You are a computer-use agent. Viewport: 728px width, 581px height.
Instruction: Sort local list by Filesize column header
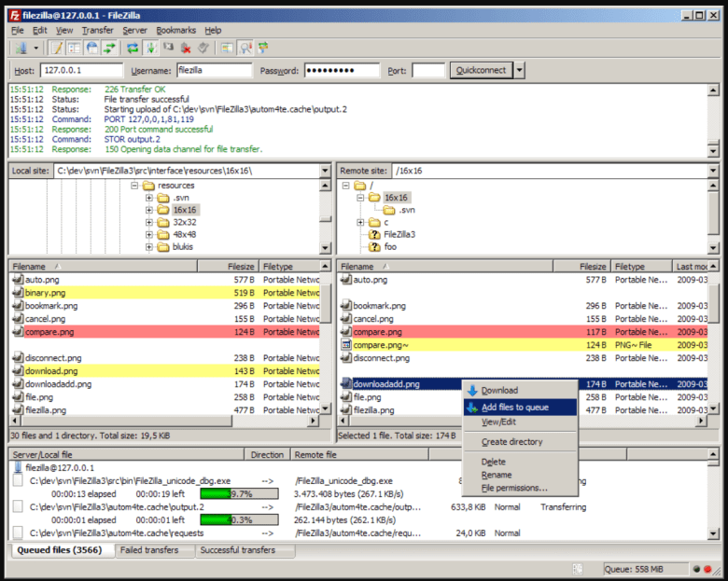(x=228, y=267)
